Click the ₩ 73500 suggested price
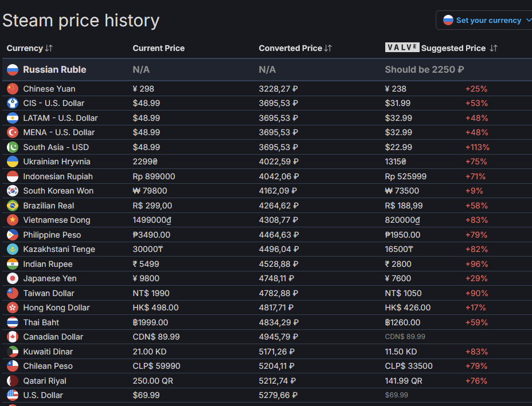Image resolution: width=532 pixels, height=406 pixels. tap(402, 191)
